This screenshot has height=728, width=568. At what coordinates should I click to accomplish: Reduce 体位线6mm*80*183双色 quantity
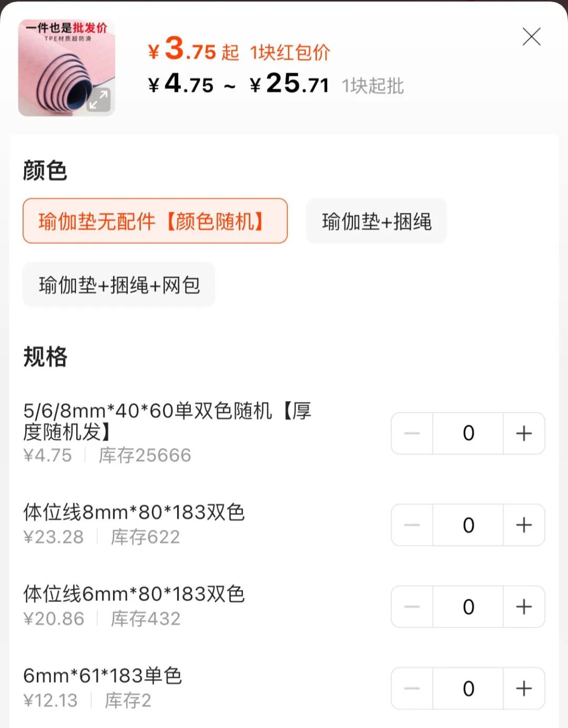pos(412,607)
